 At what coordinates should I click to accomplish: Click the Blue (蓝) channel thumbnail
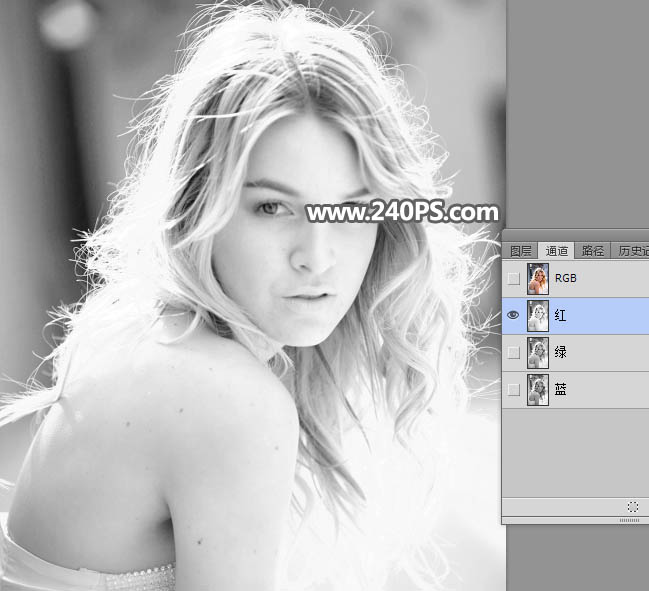pos(538,389)
